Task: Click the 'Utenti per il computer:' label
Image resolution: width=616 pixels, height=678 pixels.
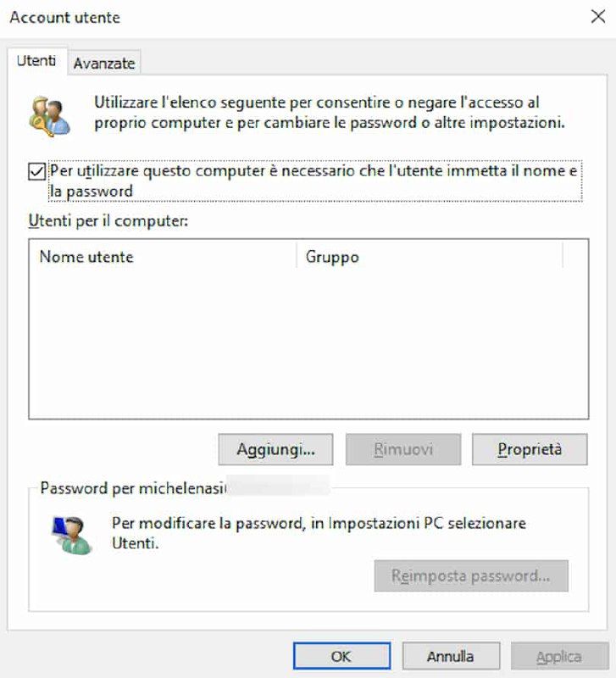Action: click(x=108, y=221)
